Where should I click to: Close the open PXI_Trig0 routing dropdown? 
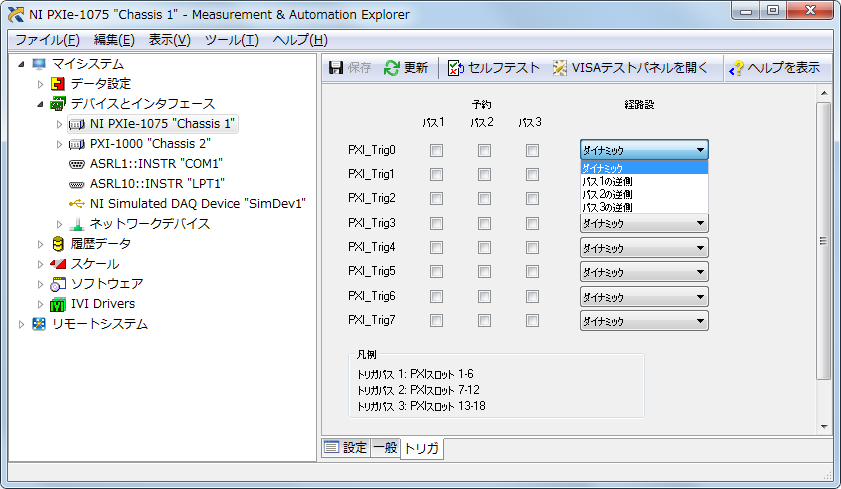pyautogui.click(x=644, y=150)
